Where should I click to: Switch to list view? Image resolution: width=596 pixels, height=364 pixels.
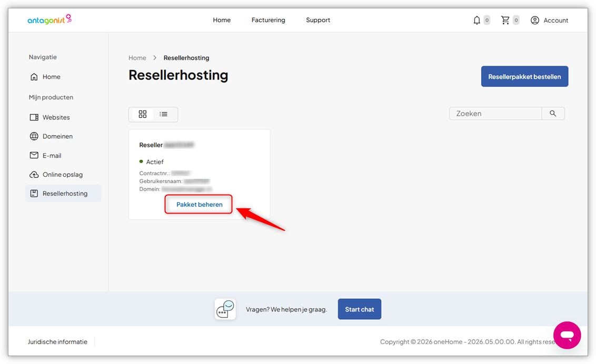pos(164,114)
